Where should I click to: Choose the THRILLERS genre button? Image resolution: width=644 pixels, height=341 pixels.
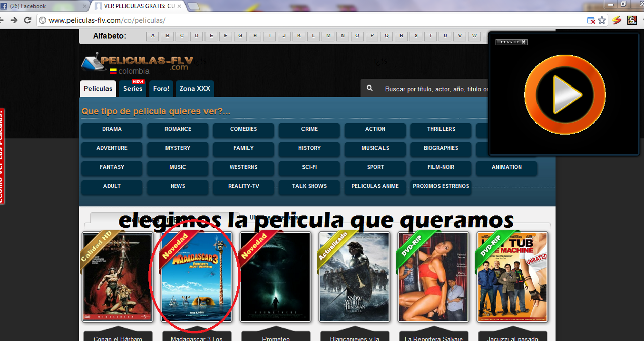pos(441,130)
